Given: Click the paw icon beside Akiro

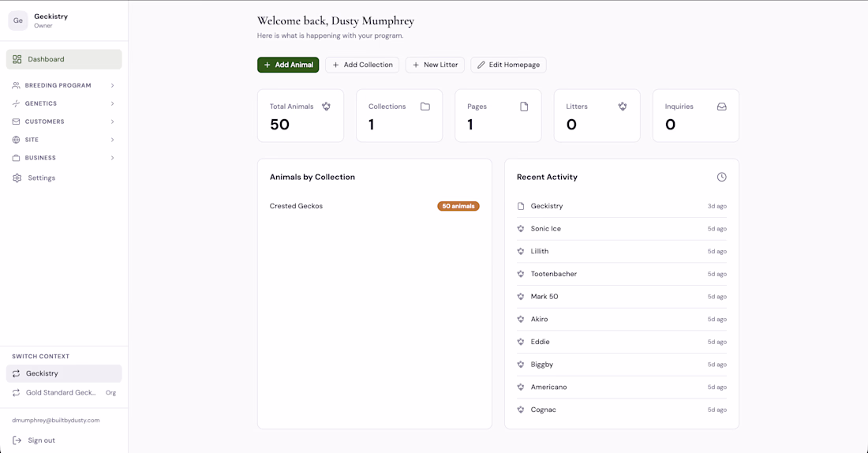Looking at the screenshot, I should pos(521,320).
